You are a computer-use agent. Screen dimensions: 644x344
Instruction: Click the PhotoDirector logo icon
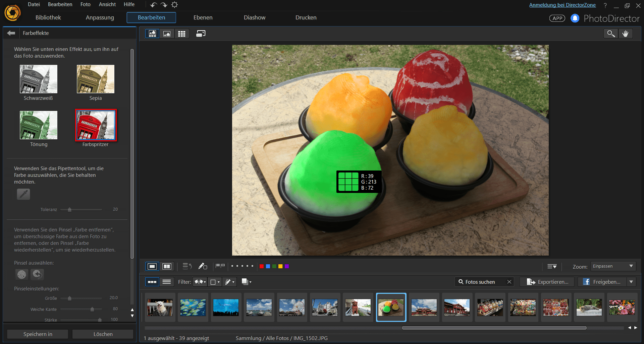coord(13,13)
